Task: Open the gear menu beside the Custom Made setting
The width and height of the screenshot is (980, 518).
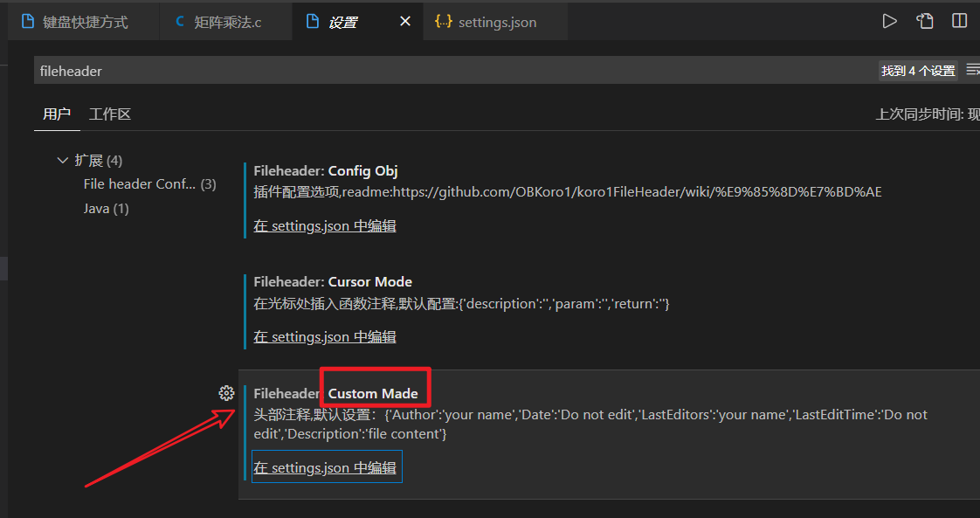Action: point(227,393)
